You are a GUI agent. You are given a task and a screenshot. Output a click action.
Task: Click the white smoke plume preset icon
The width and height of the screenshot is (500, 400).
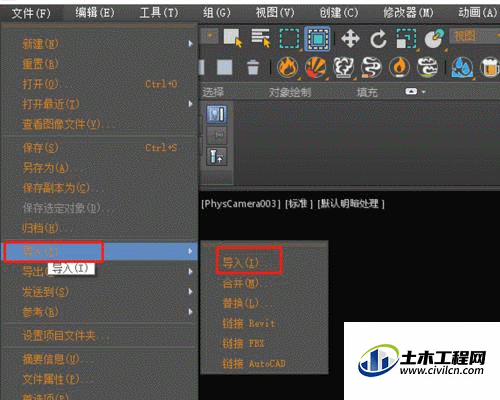point(343,67)
